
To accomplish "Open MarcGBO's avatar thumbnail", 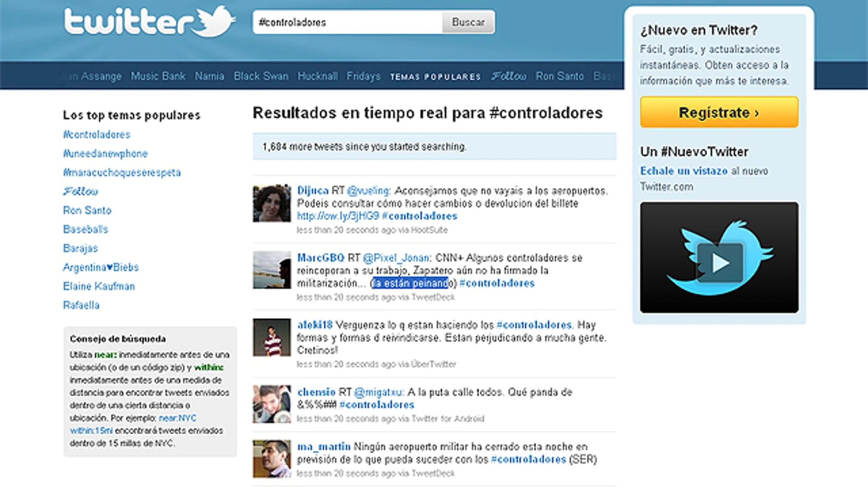I will (272, 270).
